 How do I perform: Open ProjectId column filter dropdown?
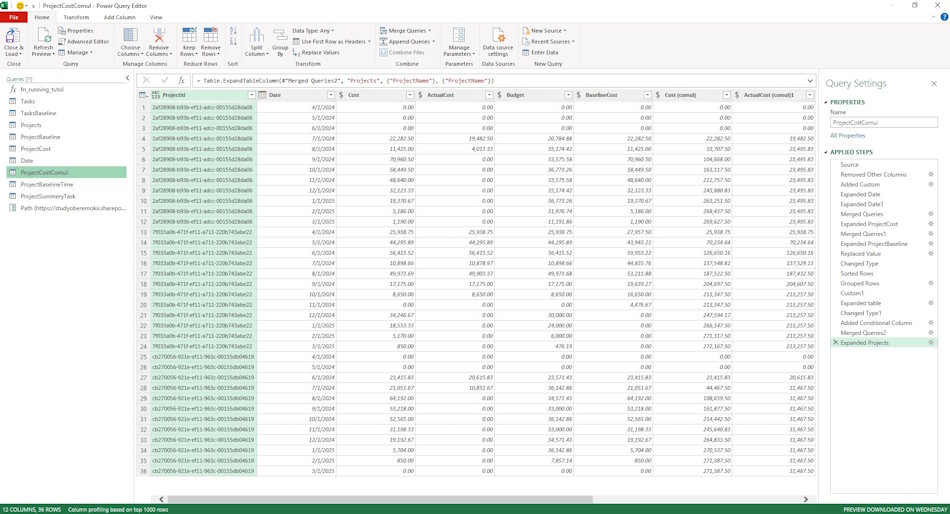coord(251,95)
